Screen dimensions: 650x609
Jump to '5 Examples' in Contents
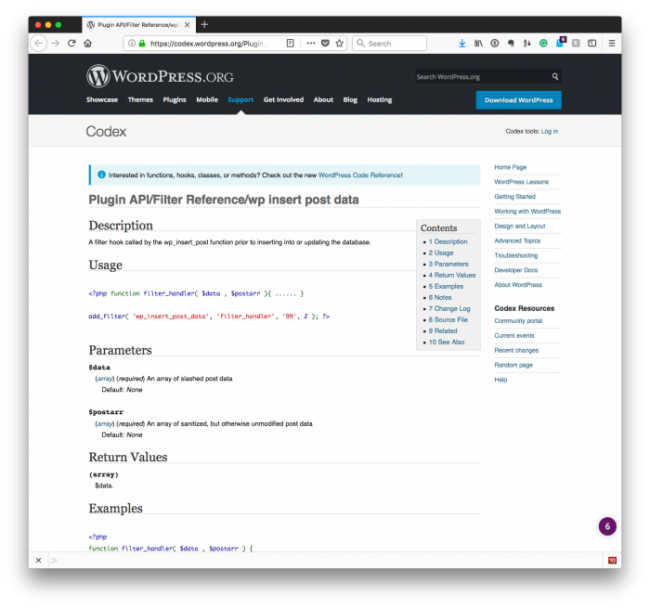pos(446,286)
